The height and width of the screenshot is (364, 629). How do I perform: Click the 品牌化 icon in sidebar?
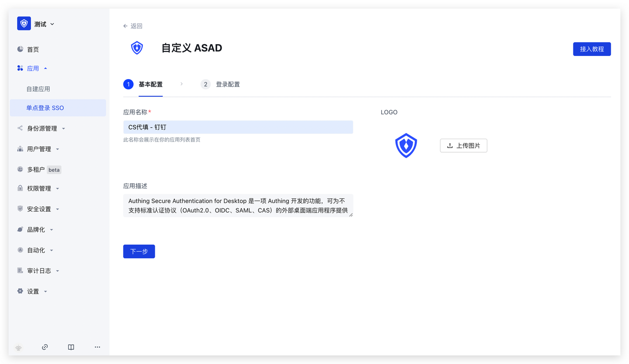coord(20,229)
